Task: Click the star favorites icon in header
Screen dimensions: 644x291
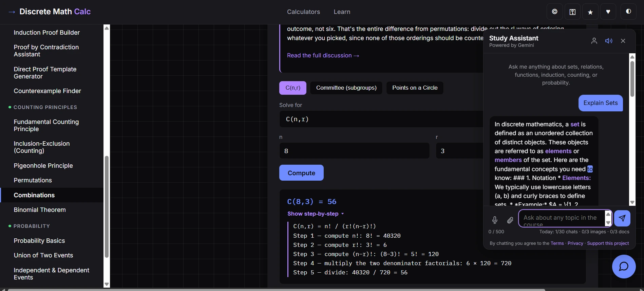Action: click(x=590, y=12)
